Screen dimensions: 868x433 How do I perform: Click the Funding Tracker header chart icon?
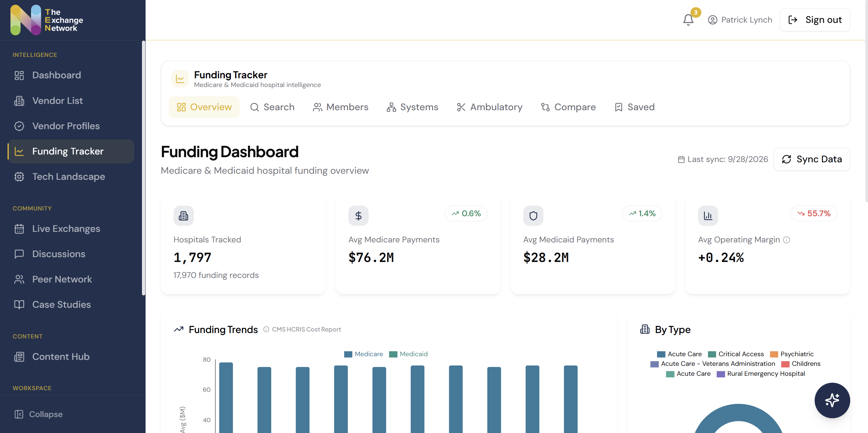click(180, 79)
